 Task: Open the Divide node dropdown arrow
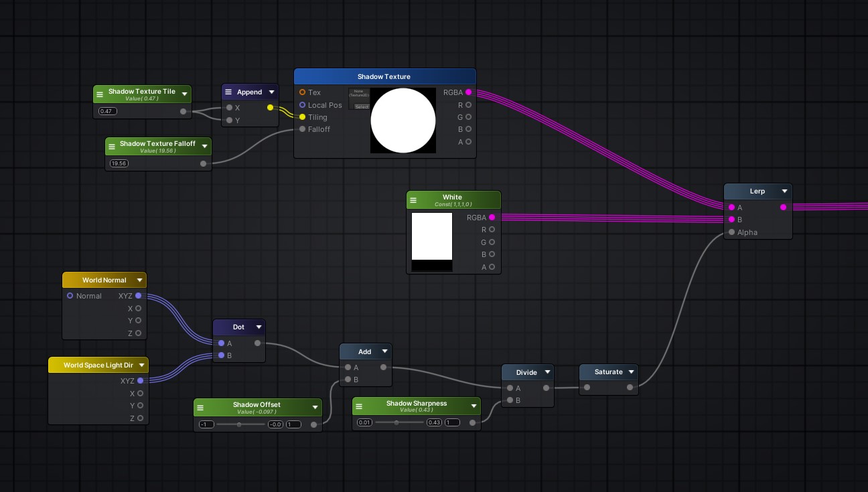(x=547, y=372)
